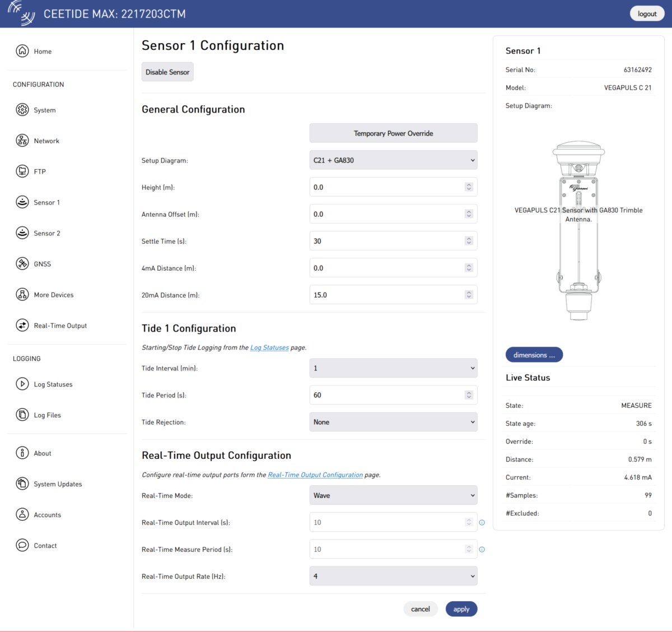The height and width of the screenshot is (632, 672).
Task: Open the FTP configuration icon
Action: pos(22,171)
